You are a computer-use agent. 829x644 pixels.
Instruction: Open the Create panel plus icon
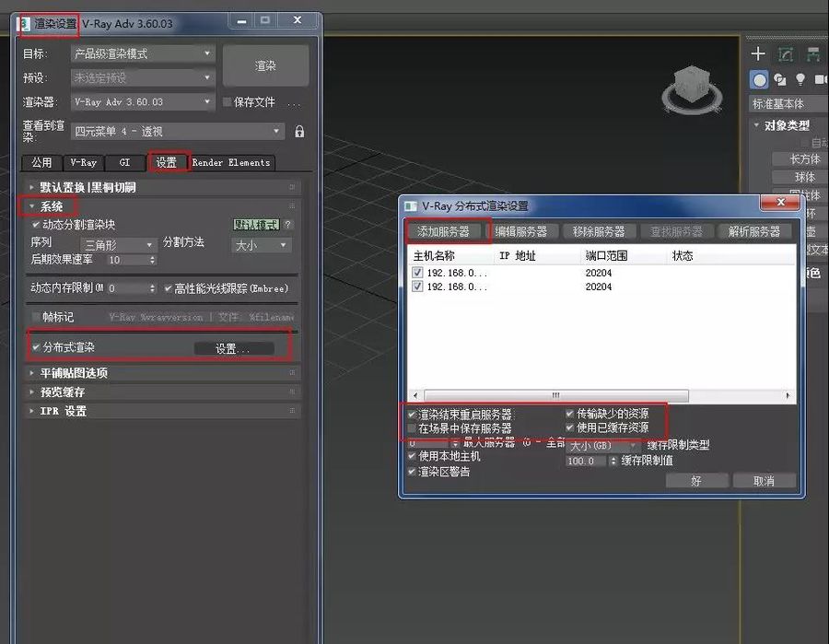(x=758, y=53)
